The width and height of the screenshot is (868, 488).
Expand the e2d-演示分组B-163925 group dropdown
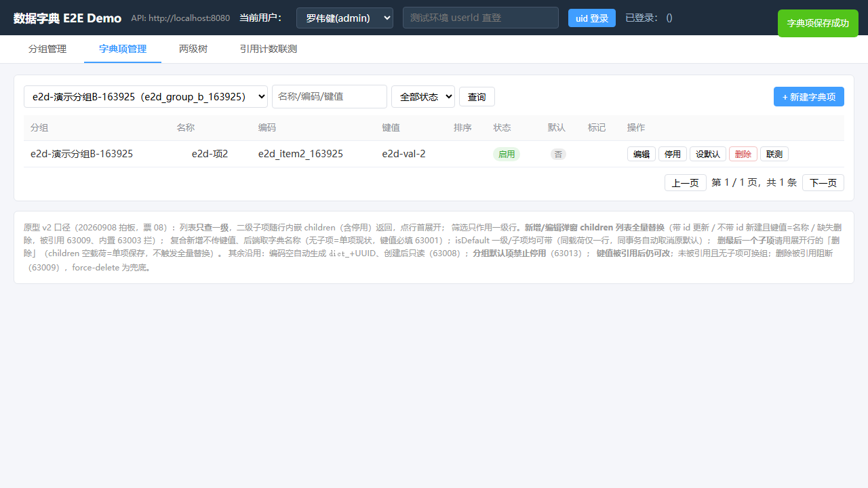[x=146, y=96]
